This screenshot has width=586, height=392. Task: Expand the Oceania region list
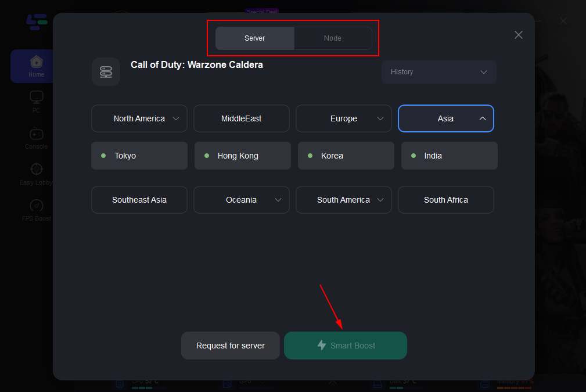click(x=242, y=200)
